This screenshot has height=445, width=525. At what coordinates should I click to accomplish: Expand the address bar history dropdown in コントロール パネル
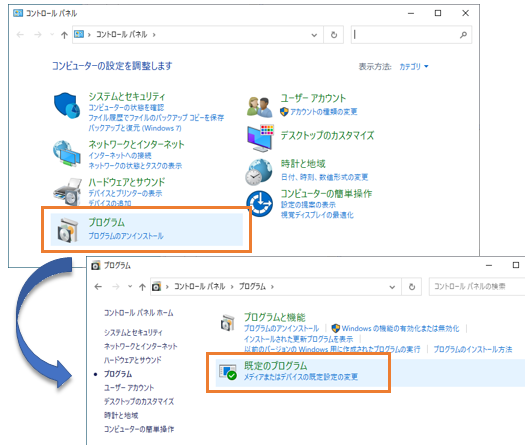pyautogui.click(x=314, y=35)
